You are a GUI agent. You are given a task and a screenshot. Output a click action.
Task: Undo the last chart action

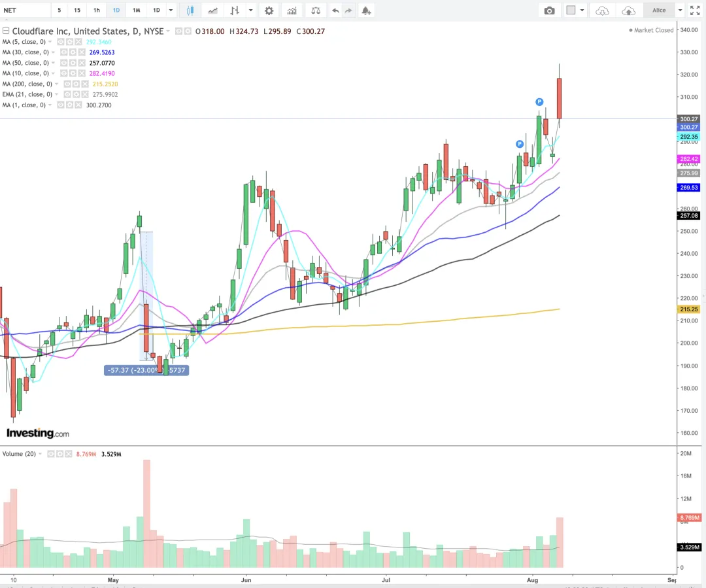[335, 10]
